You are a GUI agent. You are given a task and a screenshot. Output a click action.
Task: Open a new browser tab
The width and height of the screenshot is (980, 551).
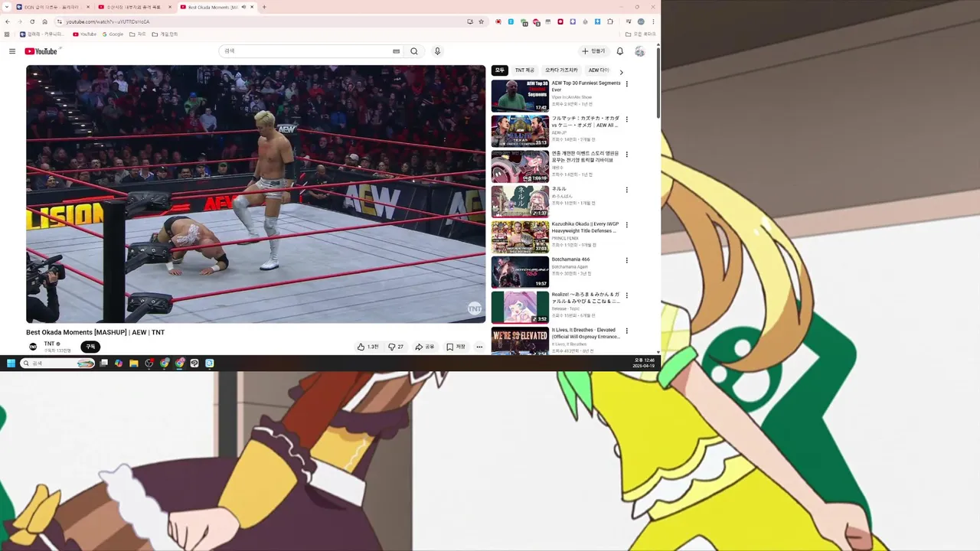coord(264,7)
